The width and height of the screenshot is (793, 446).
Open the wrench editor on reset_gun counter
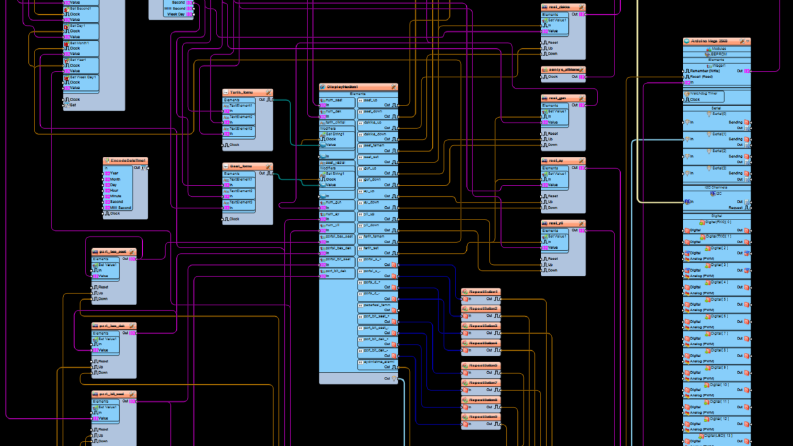pyautogui.click(x=581, y=98)
